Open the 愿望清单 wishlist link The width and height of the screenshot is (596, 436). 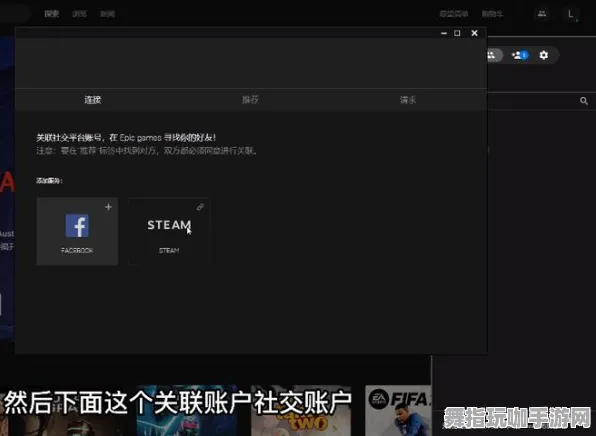[x=453, y=14]
